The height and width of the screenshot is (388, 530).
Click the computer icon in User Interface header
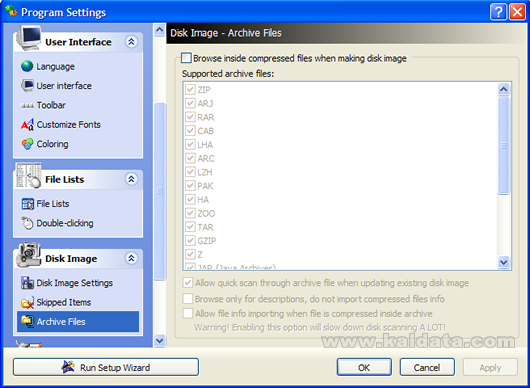coord(29,38)
